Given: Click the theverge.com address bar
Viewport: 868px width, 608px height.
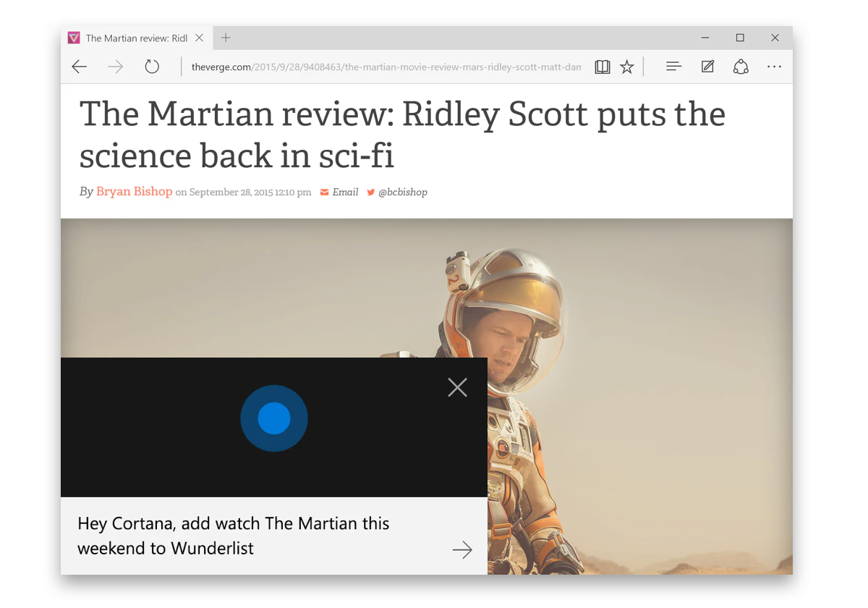Looking at the screenshot, I should click(386, 67).
